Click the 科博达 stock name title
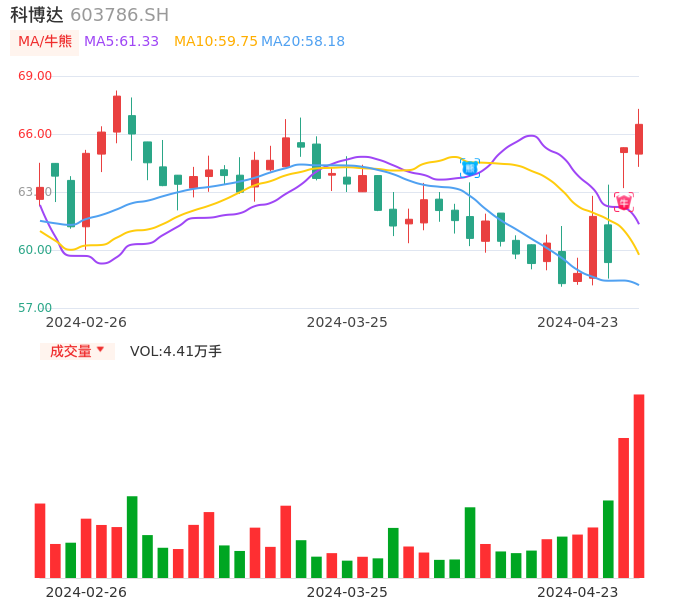The width and height of the screenshot is (686, 606). 37,15
